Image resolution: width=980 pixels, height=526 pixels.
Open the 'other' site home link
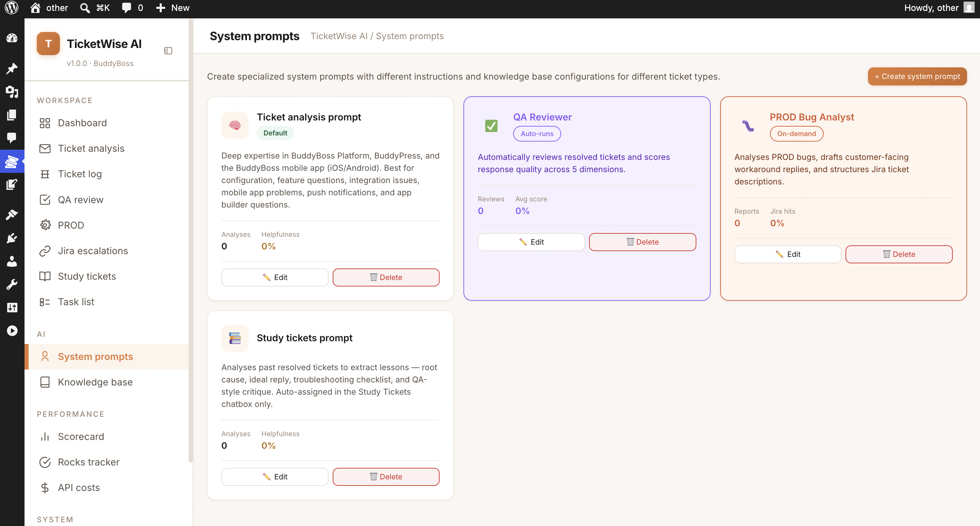[x=49, y=8]
